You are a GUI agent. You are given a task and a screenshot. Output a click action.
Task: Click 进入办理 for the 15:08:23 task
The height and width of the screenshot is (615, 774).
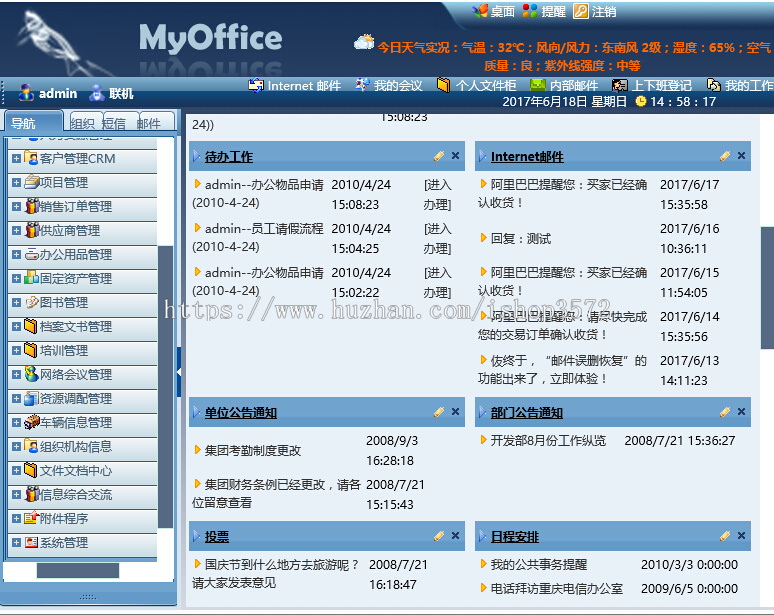click(437, 194)
